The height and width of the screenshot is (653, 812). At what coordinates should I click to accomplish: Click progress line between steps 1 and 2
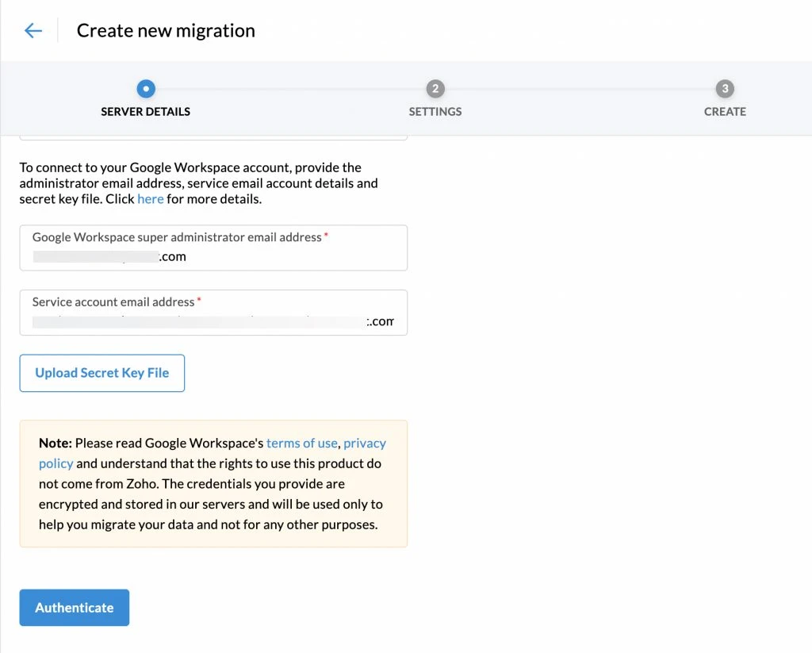click(289, 89)
